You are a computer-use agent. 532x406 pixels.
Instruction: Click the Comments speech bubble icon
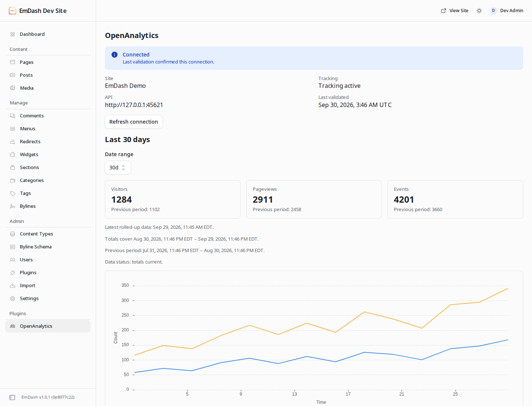tap(13, 116)
